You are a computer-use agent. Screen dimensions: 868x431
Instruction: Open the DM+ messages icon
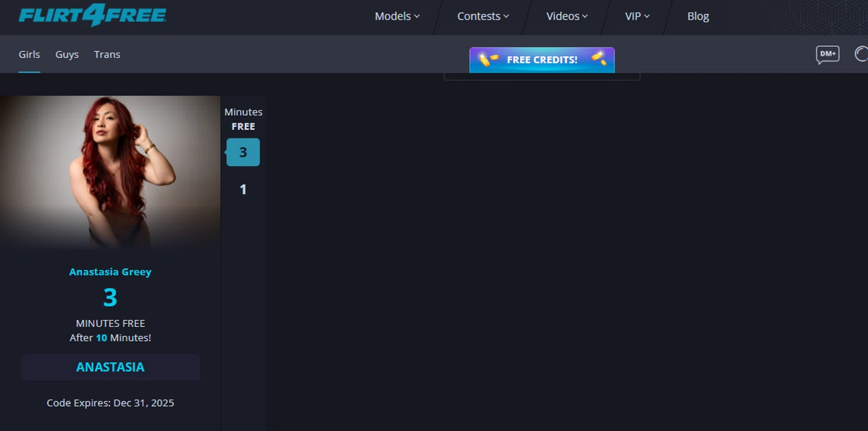[827, 54]
